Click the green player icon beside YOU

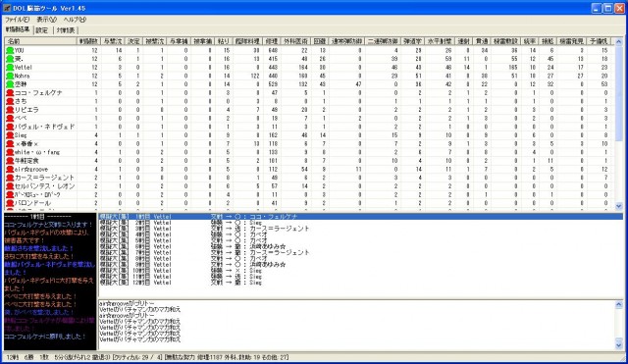[10, 50]
